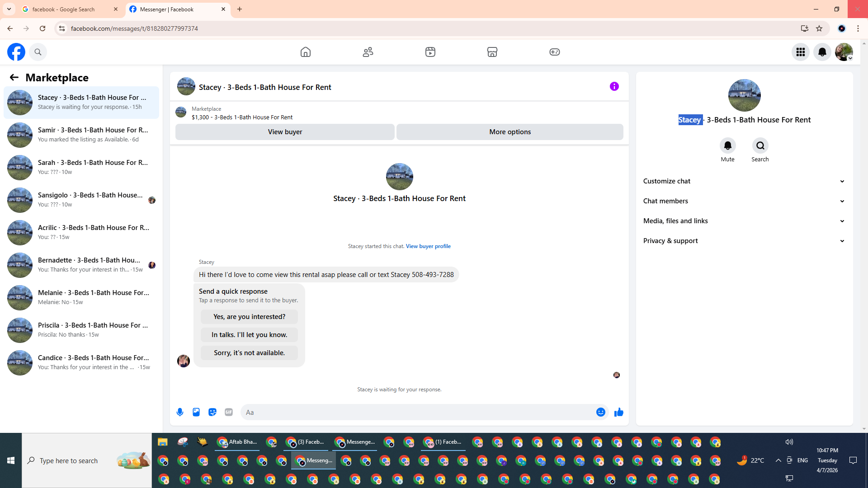This screenshot has width=868, height=488.
Task: Open Chrome's three-dot menu
Action: pos(858,28)
